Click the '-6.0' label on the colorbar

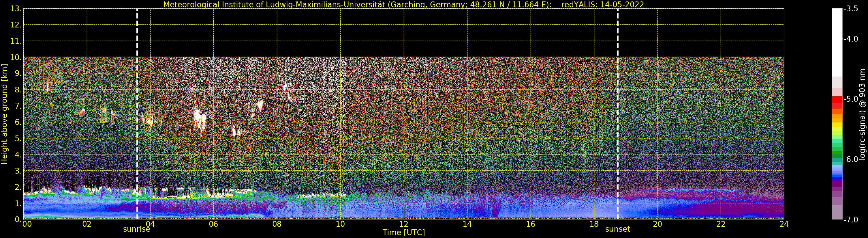tap(851, 159)
